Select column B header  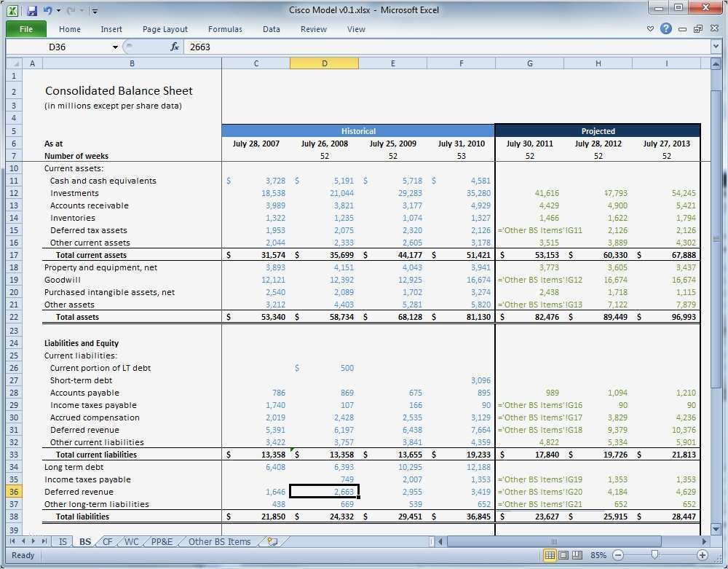click(132, 63)
